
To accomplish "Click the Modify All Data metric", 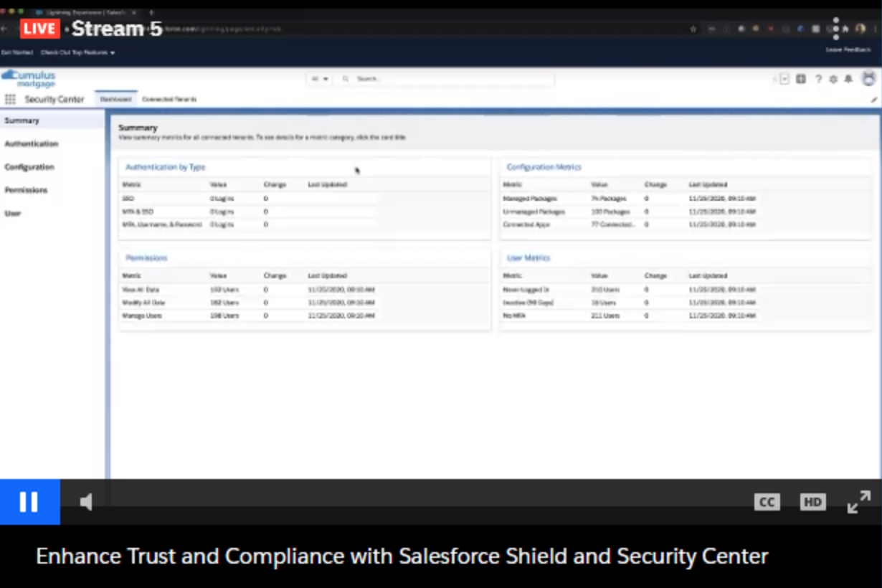I will [143, 303].
